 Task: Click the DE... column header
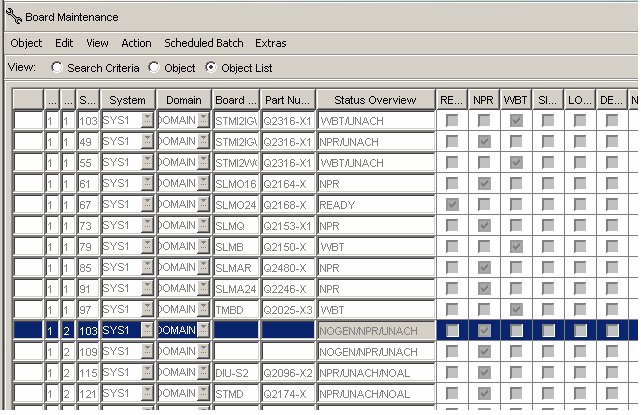tap(611, 100)
